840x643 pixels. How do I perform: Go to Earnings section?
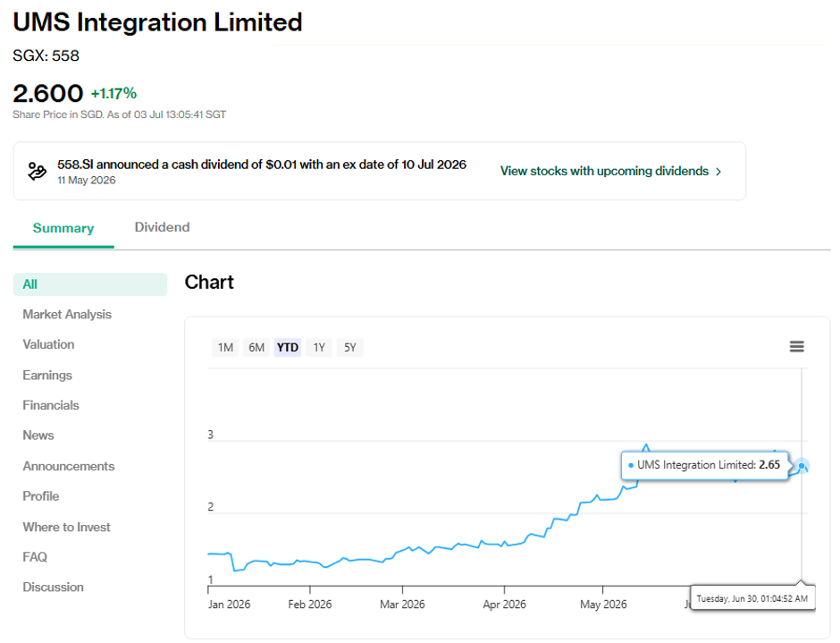click(x=47, y=375)
